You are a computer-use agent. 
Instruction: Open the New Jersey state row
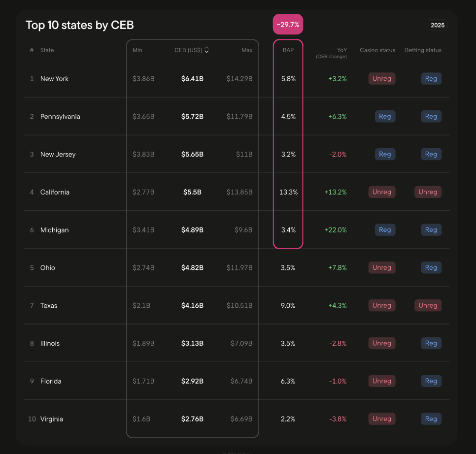59,154
